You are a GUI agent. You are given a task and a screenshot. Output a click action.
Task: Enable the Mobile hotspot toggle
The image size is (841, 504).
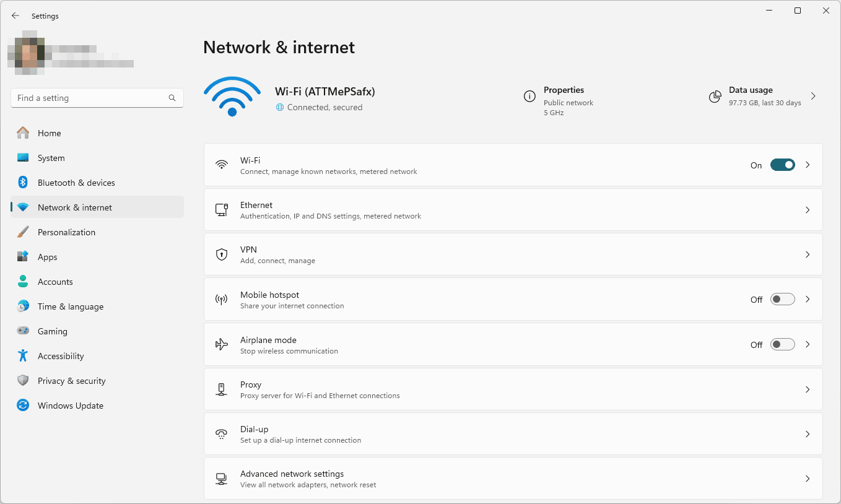tap(782, 300)
